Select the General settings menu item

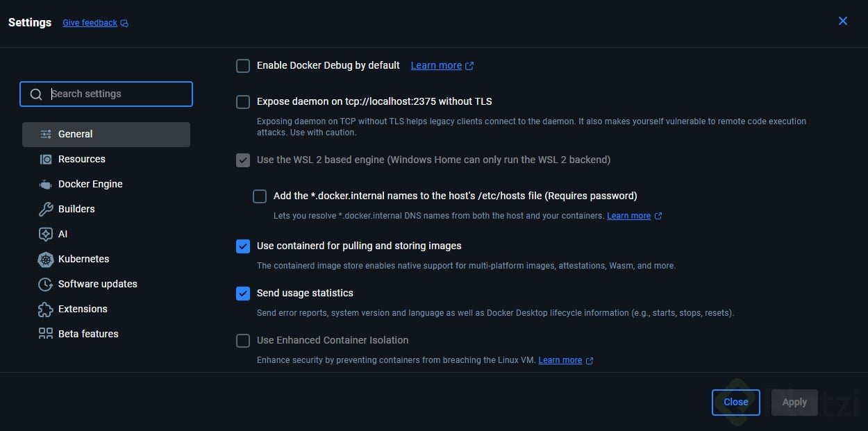(75, 134)
